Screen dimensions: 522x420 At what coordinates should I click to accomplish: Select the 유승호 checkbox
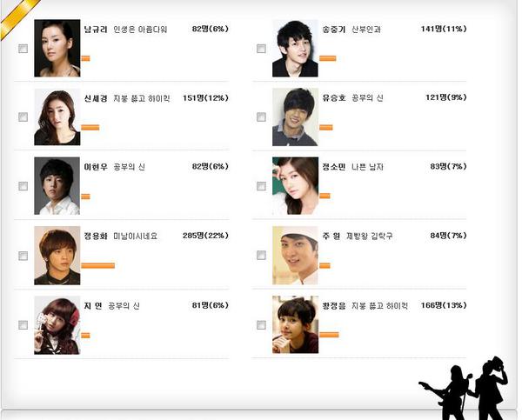261,117
